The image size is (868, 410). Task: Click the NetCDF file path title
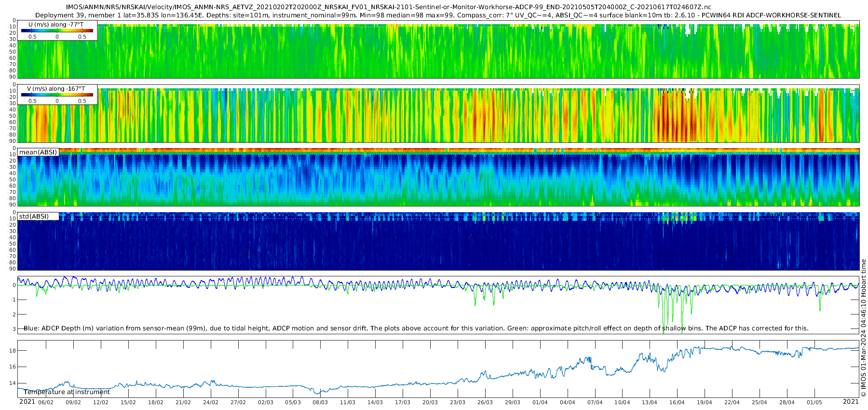pos(388,7)
